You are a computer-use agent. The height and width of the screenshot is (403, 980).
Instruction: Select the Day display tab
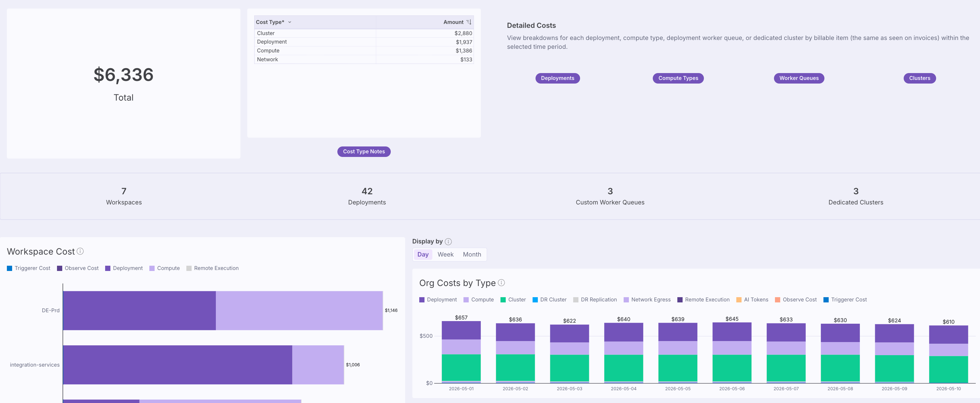pos(423,254)
